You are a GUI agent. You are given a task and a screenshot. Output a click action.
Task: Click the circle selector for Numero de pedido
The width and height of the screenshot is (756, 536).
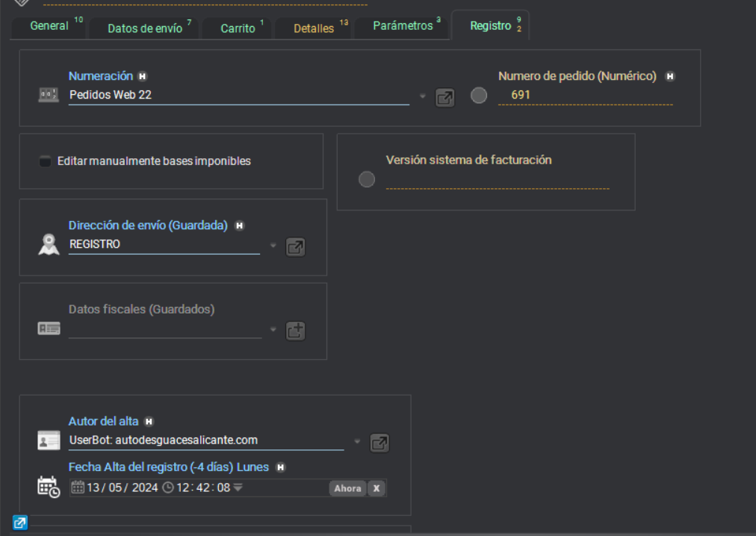[478, 96]
